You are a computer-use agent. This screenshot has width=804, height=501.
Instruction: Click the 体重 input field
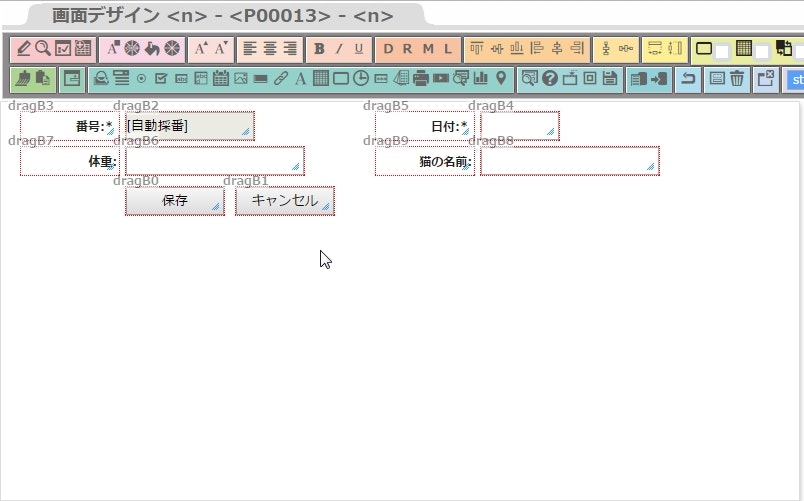click(x=215, y=161)
